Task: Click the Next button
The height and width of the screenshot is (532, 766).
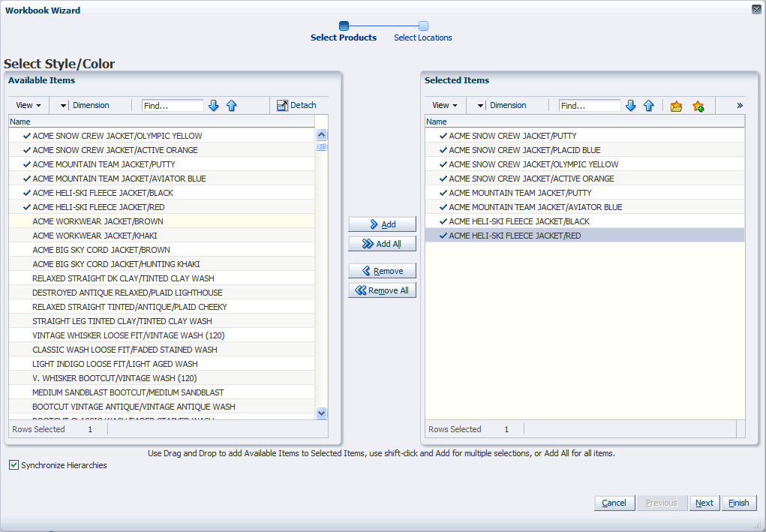Action: (704, 503)
